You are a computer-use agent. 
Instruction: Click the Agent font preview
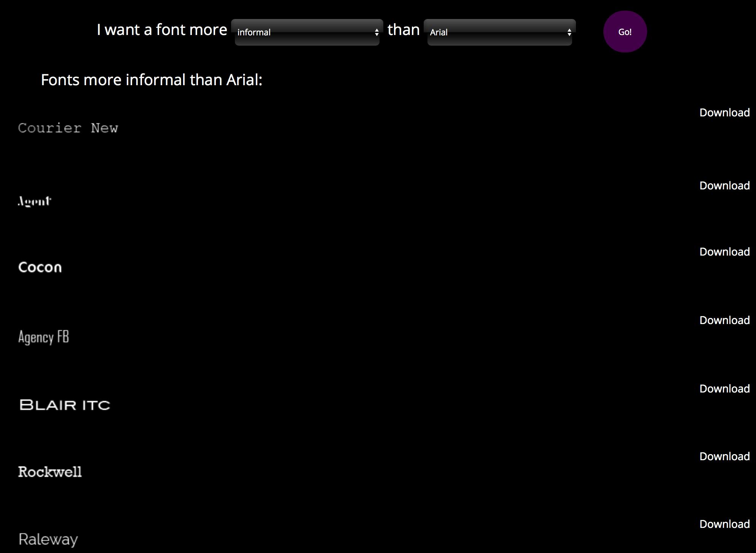tap(35, 201)
